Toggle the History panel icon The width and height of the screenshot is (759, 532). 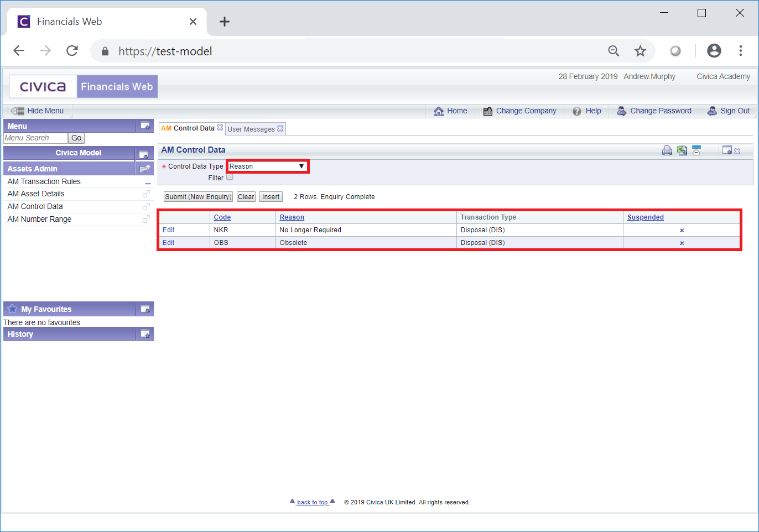coord(145,333)
